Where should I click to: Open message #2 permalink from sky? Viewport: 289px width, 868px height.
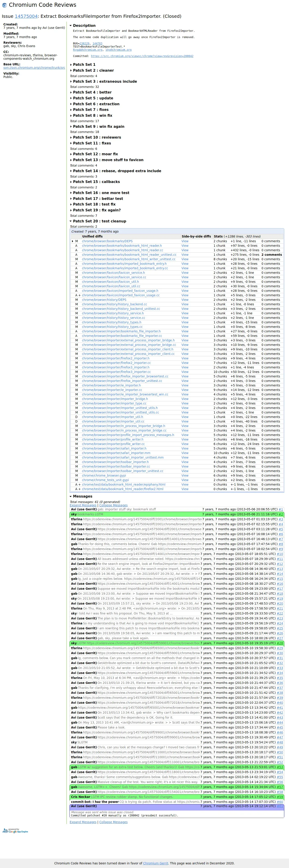281,514
